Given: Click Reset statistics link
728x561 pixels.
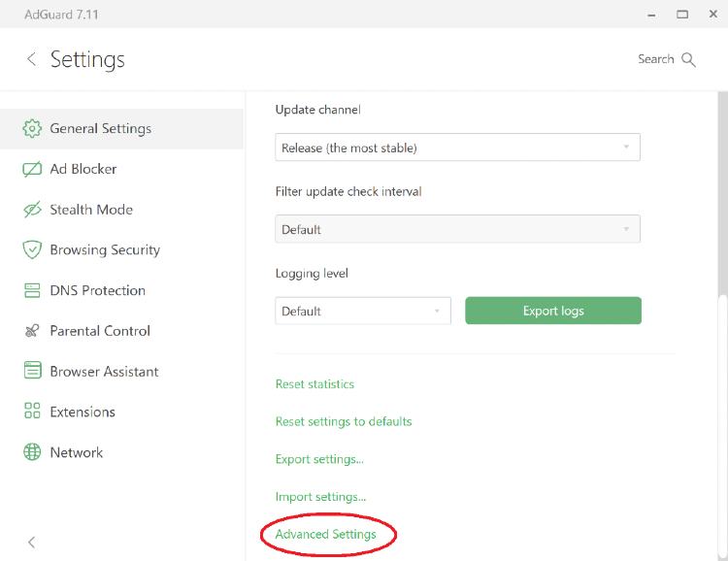Looking at the screenshot, I should [314, 384].
